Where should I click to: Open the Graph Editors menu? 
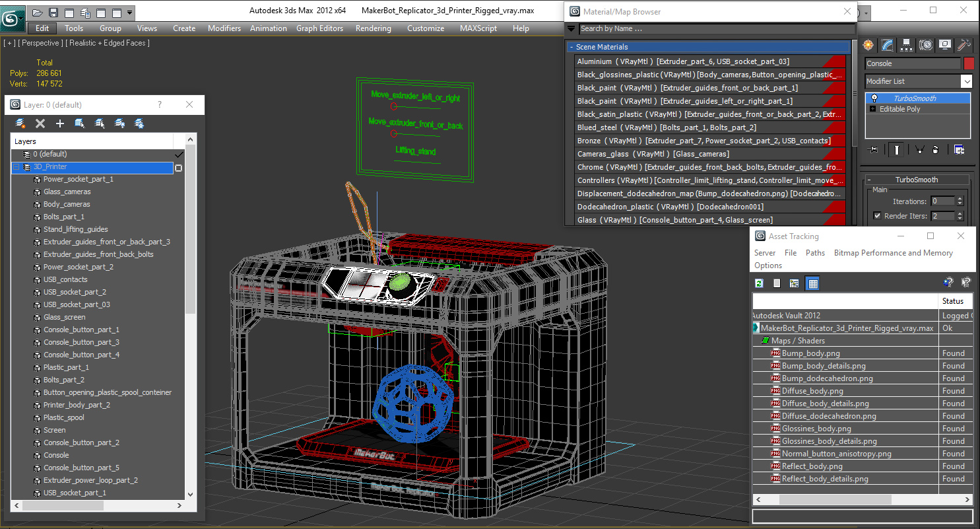319,28
